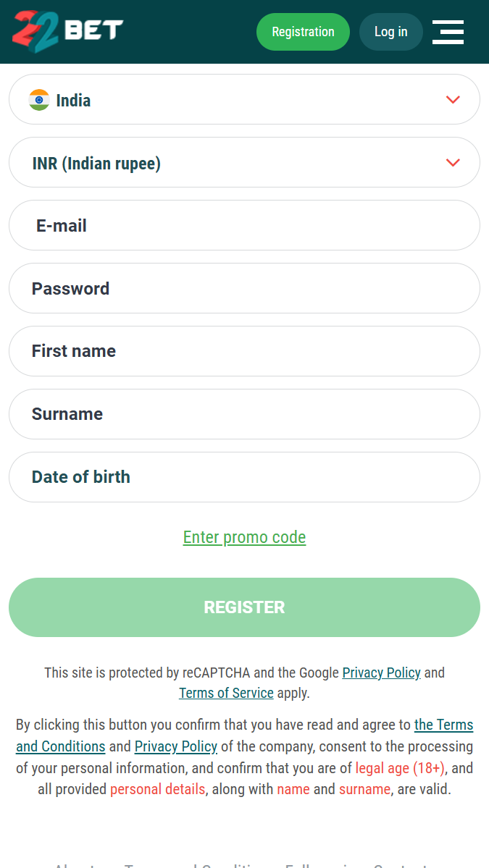Select the INR (Indian rupee) currency box
This screenshot has width=489, height=868.
(244, 163)
